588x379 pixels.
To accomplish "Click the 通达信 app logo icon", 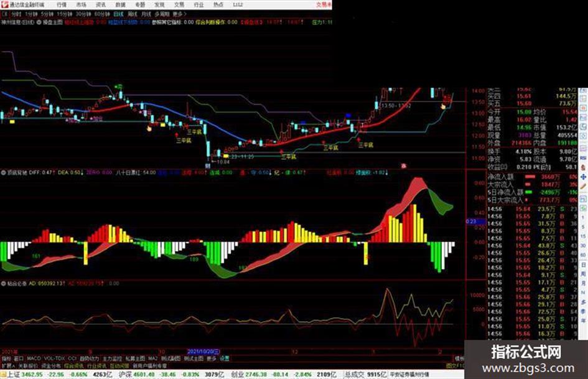I will 4,4.
